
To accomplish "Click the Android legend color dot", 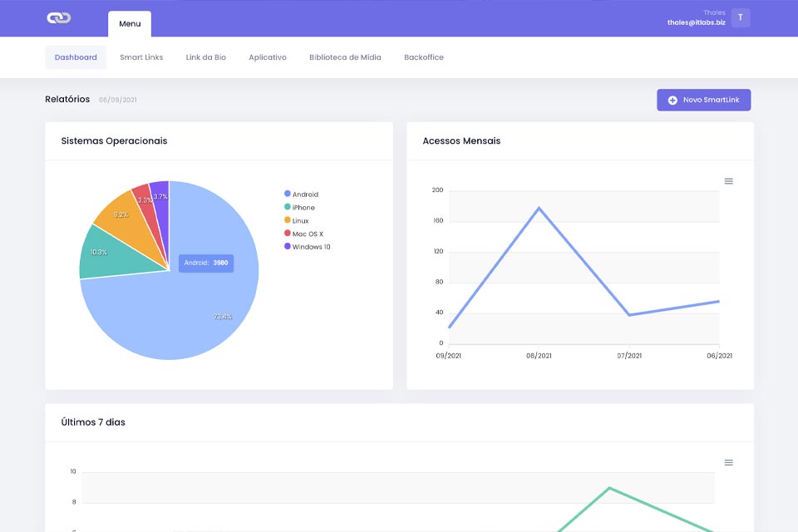I will pos(287,194).
